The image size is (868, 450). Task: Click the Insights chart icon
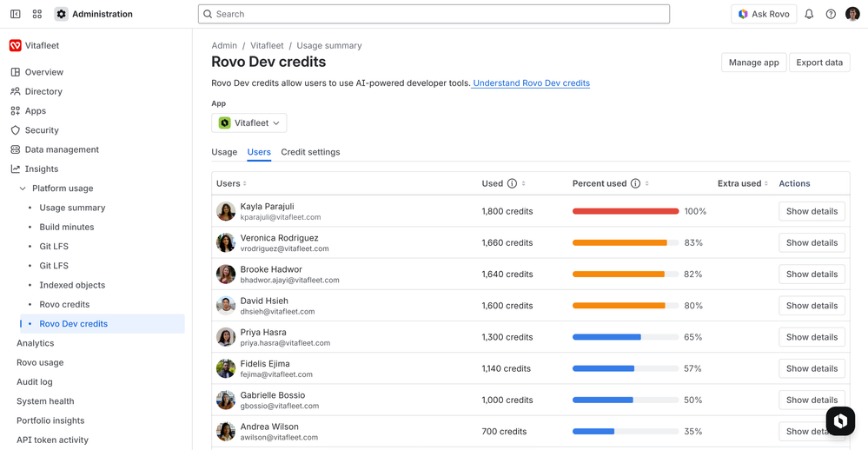[x=16, y=169]
